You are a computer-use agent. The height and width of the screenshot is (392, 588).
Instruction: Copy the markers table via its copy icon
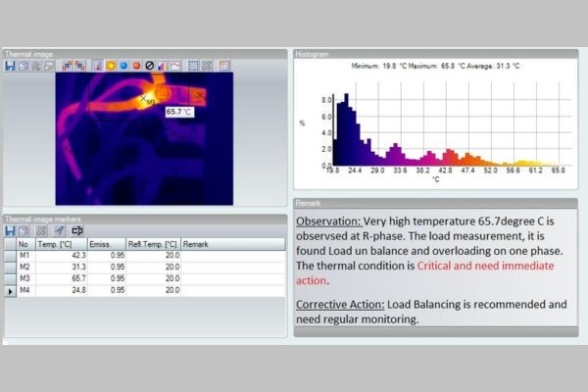click(x=24, y=230)
